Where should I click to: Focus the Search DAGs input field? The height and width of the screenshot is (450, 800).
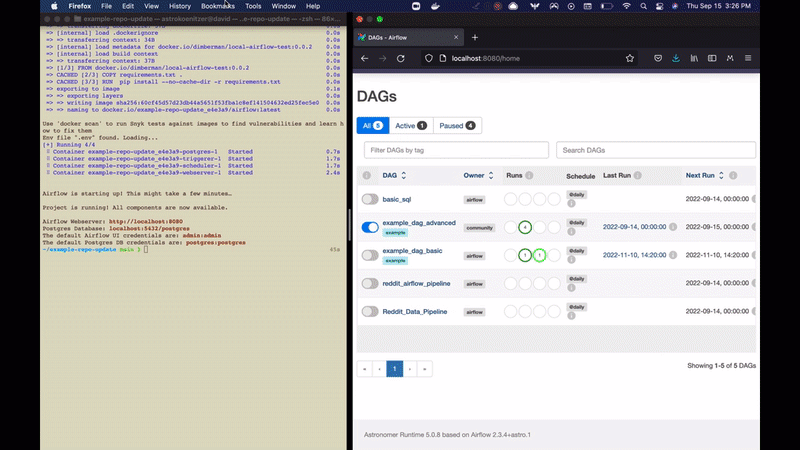point(655,150)
